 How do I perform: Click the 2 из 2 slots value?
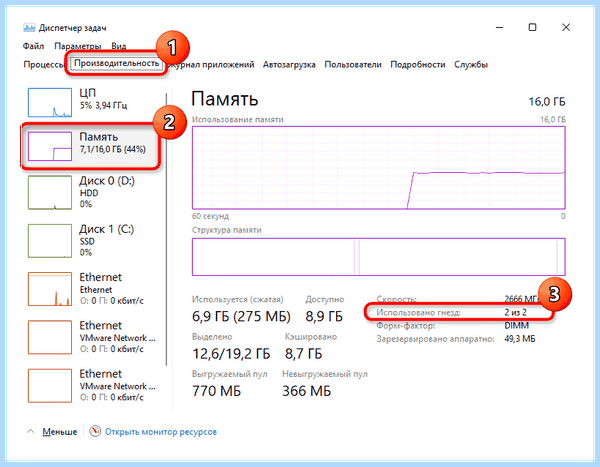coord(515,312)
